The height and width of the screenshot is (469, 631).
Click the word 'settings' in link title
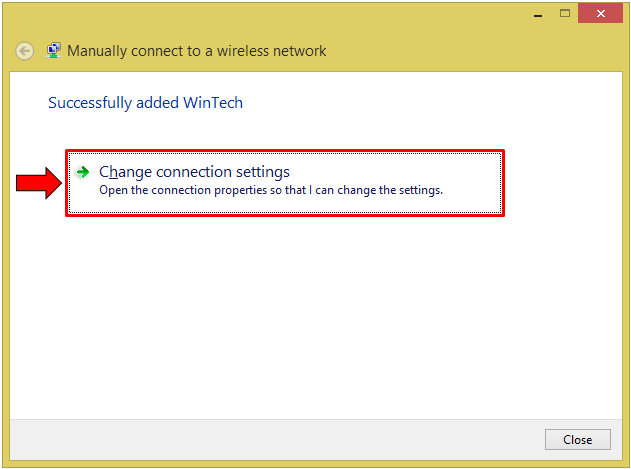click(x=261, y=172)
